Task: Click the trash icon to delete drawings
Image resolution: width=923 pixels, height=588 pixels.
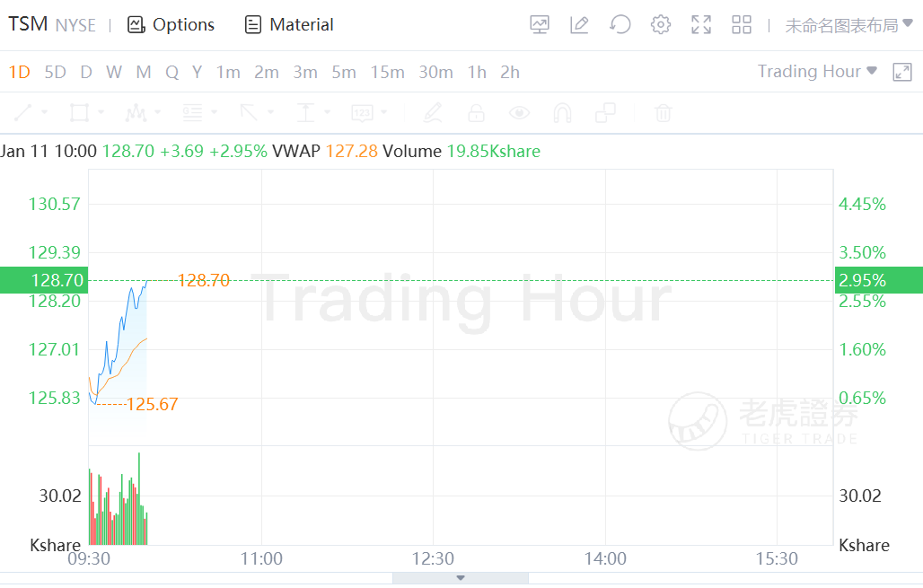Action: click(663, 113)
